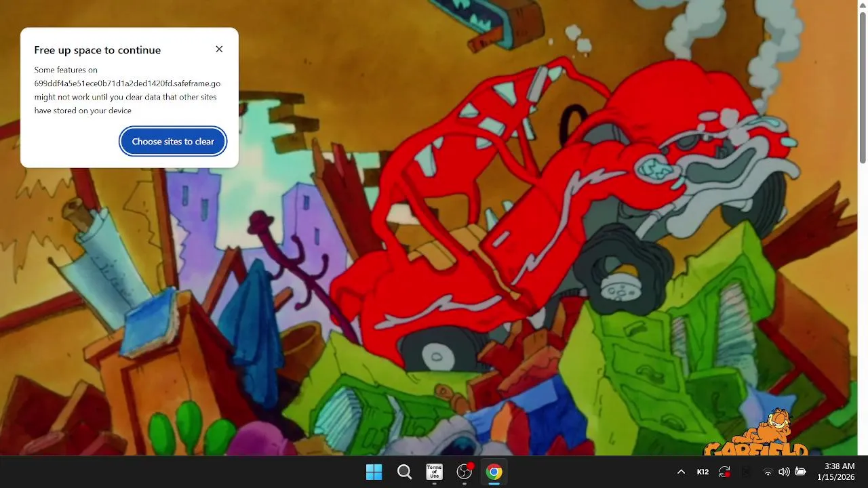868x488 pixels.
Task: Open the Terms of Use taskbar app
Action: pos(434,472)
